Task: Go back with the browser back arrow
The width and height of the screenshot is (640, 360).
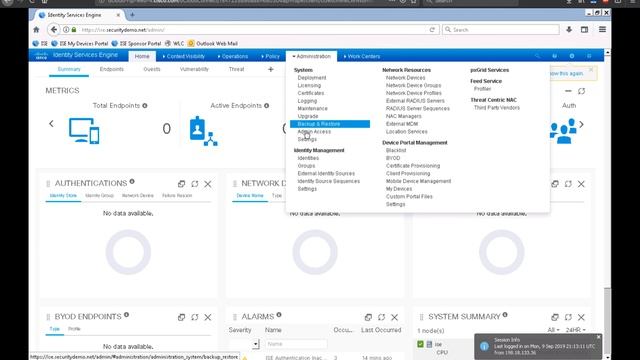Action: 53,29
